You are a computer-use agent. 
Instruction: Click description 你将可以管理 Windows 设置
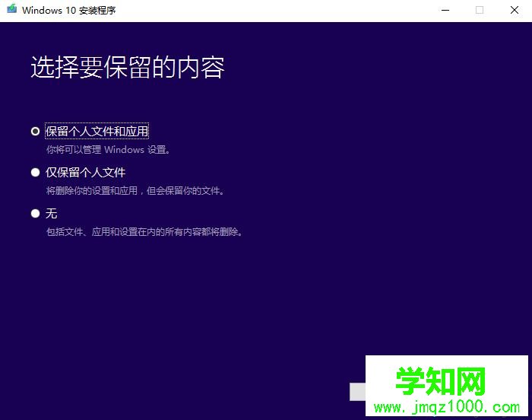(x=108, y=150)
